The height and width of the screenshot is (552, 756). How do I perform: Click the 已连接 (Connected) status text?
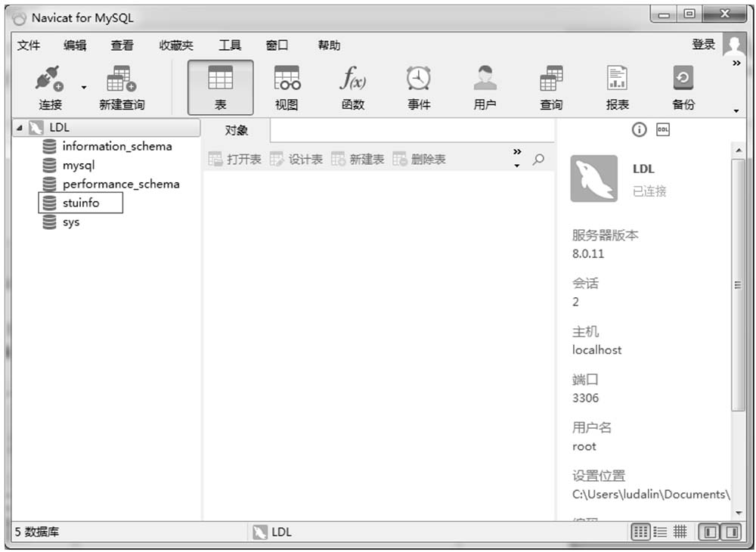[649, 191]
